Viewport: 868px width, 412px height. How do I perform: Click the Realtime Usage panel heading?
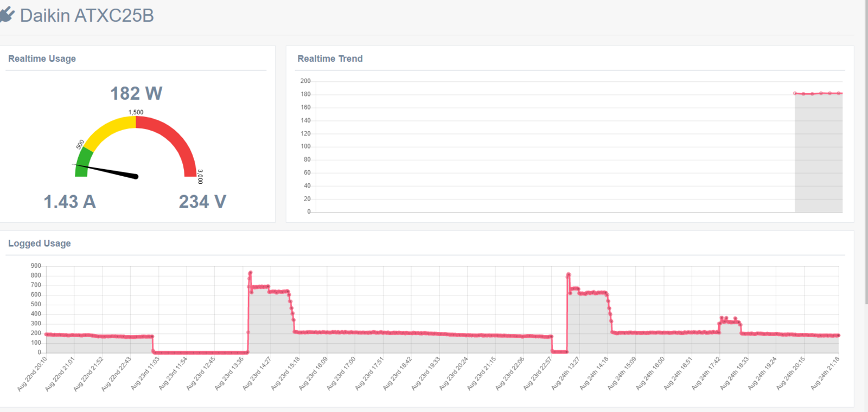click(42, 59)
